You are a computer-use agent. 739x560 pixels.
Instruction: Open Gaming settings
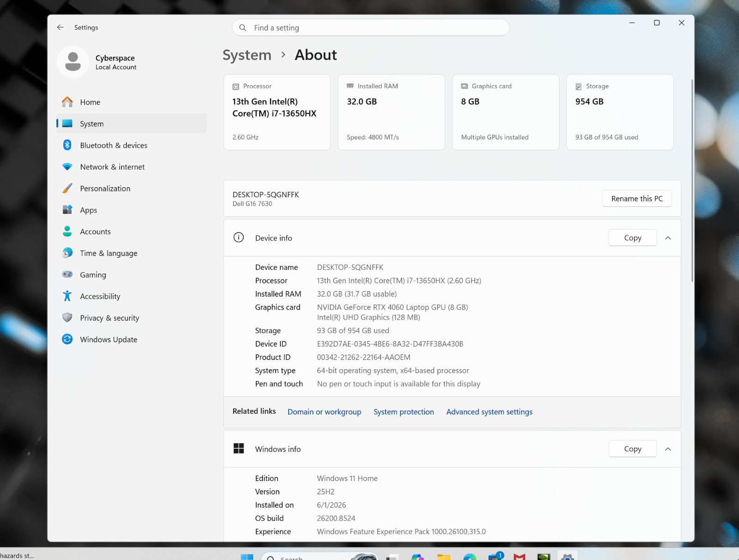pos(132,275)
